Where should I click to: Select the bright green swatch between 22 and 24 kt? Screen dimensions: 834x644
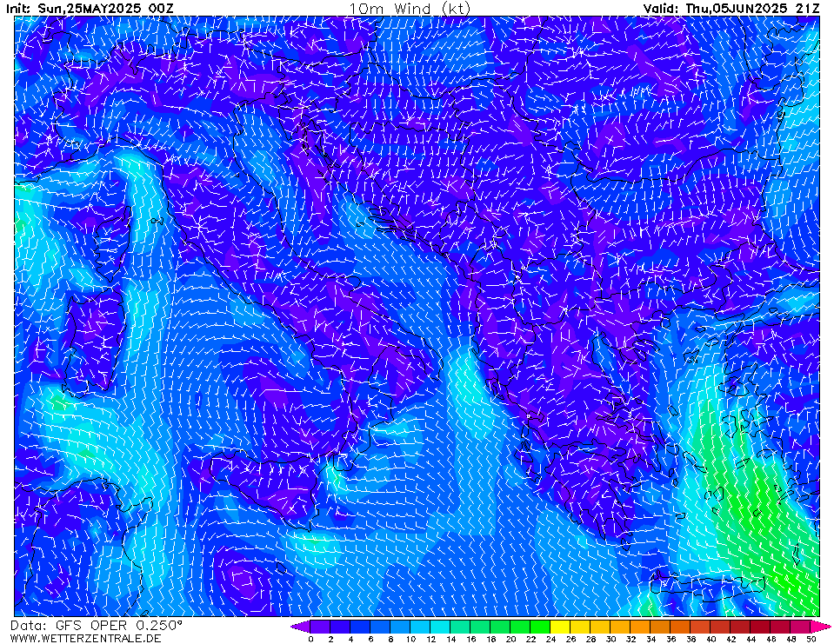click(540, 627)
